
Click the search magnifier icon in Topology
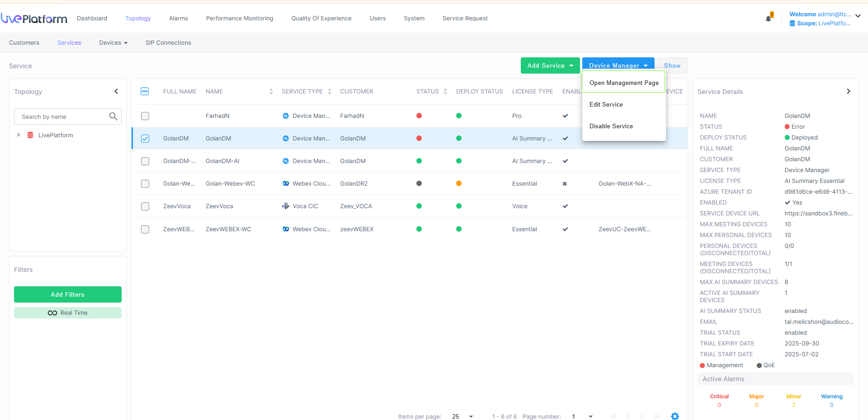pyautogui.click(x=113, y=117)
